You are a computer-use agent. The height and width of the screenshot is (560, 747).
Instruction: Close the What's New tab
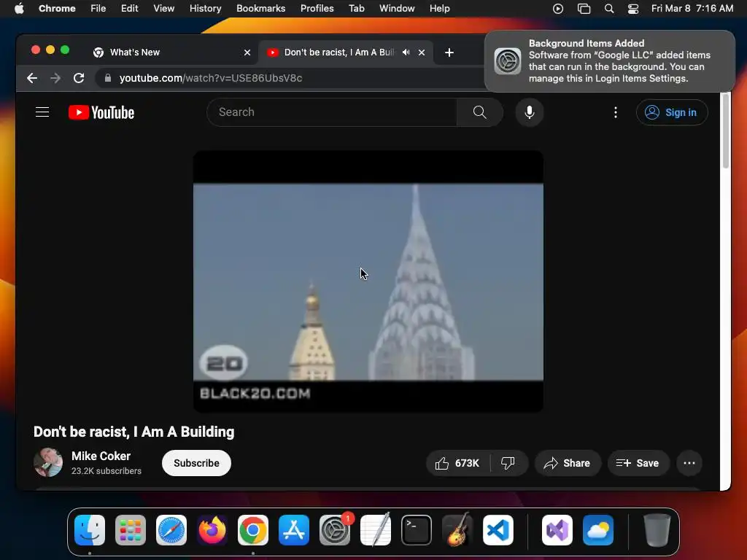247,52
